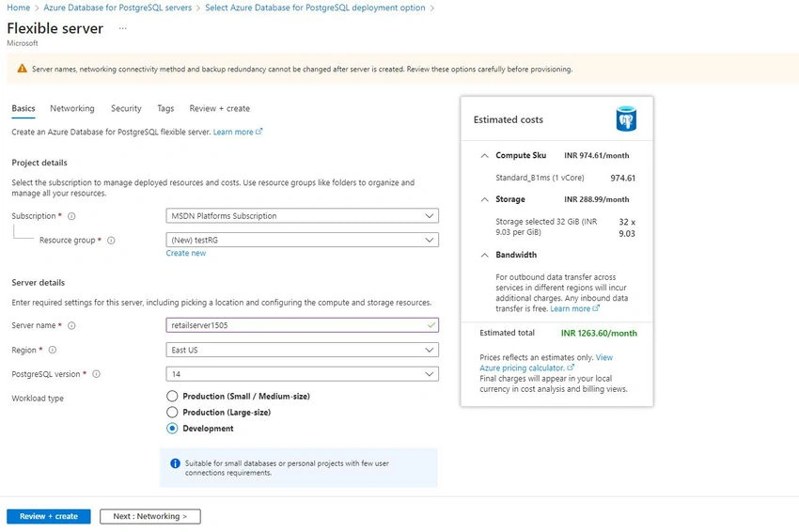Screen dimensions: 799x532
Task: Click the info icon beside PostgreSQL version
Action: coord(96,374)
